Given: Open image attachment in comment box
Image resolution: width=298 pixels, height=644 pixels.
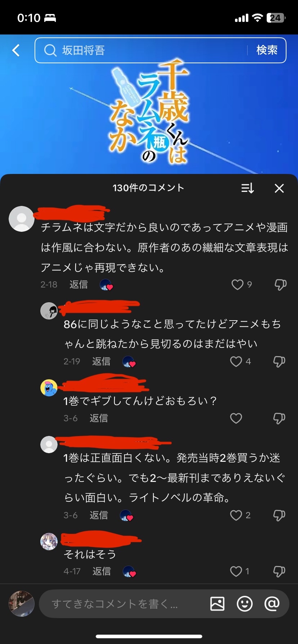Looking at the screenshot, I should coord(217,604).
